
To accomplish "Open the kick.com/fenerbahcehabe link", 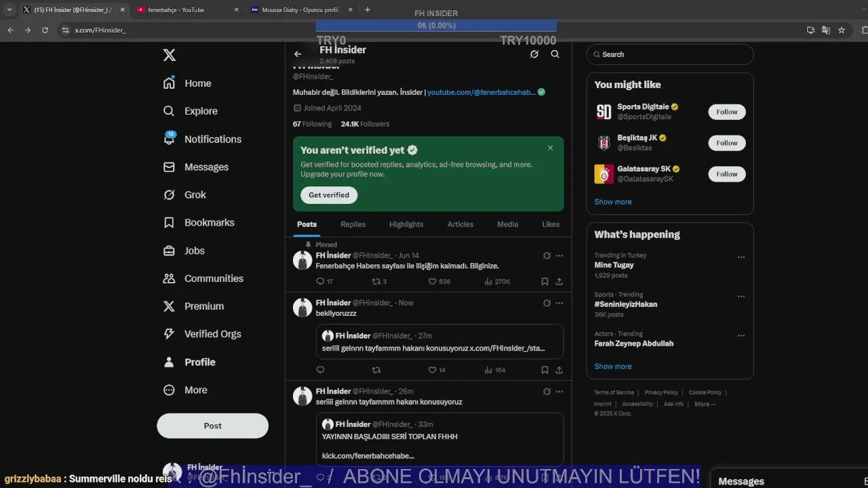I will [x=368, y=456].
